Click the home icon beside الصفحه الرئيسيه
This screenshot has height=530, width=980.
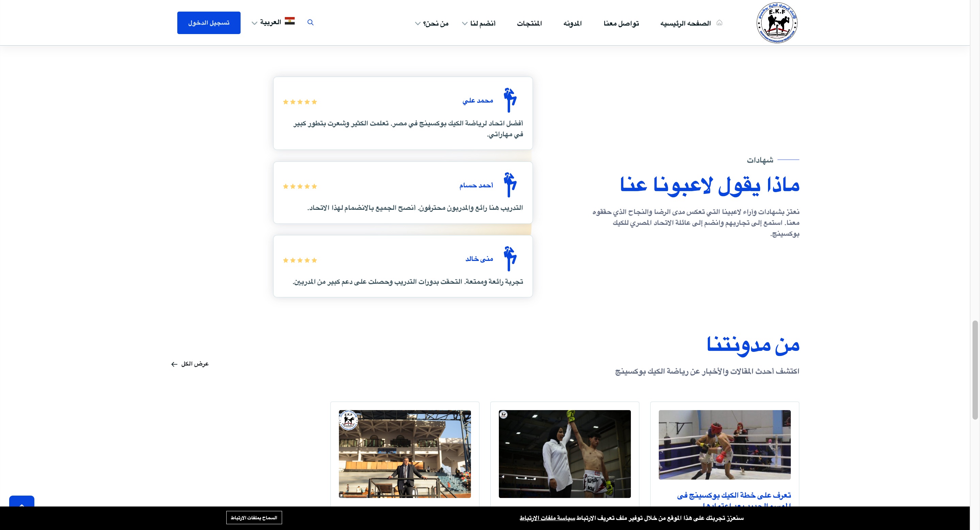(x=719, y=23)
